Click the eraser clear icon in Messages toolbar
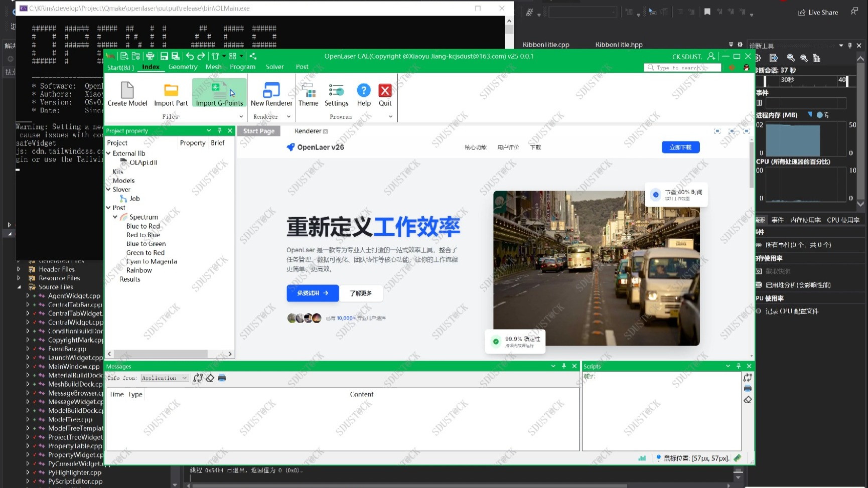Screen dimensions: 868x488 pyautogui.click(x=210, y=378)
